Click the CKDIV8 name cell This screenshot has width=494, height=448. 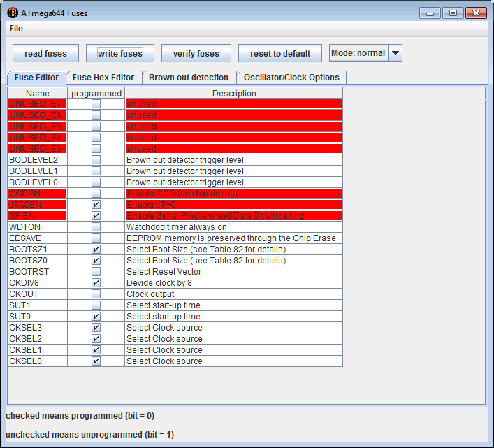tap(38, 283)
